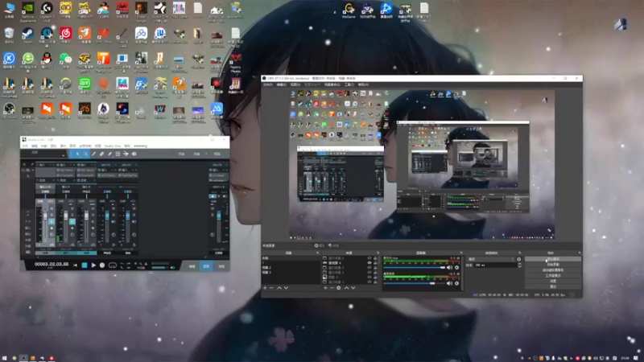Remove selected source in OBS Sources panel
This screenshot has width=644, height=362.
tap(332, 288)
